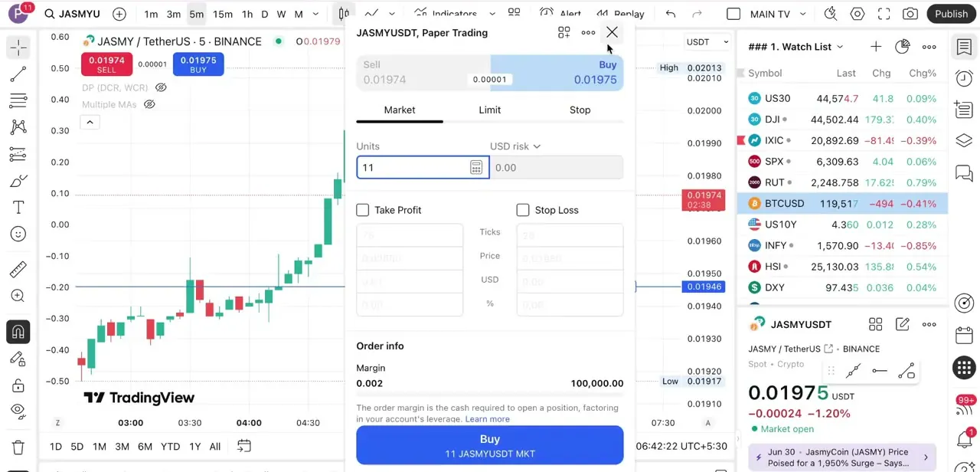Toggle lock all drawing tools
This screenshot has width=980, height=472.
coord(18,385)
